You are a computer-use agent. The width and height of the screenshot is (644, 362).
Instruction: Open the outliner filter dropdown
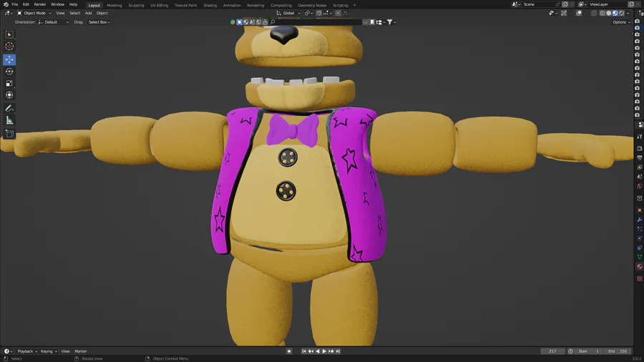tap(391, 22)
